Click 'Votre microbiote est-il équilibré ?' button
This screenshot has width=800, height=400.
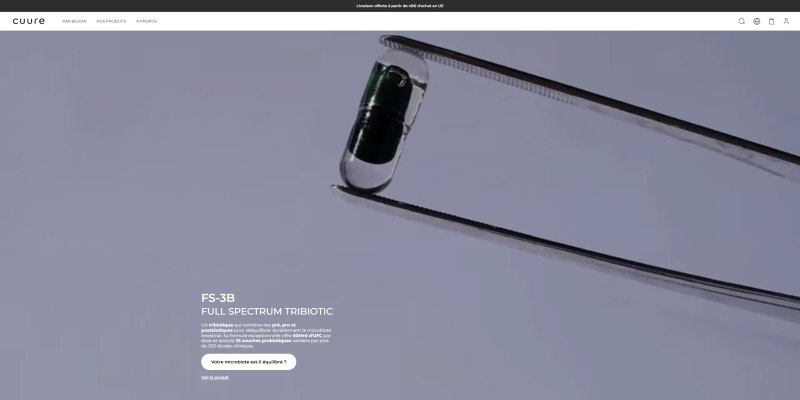(x=248, y=362)
